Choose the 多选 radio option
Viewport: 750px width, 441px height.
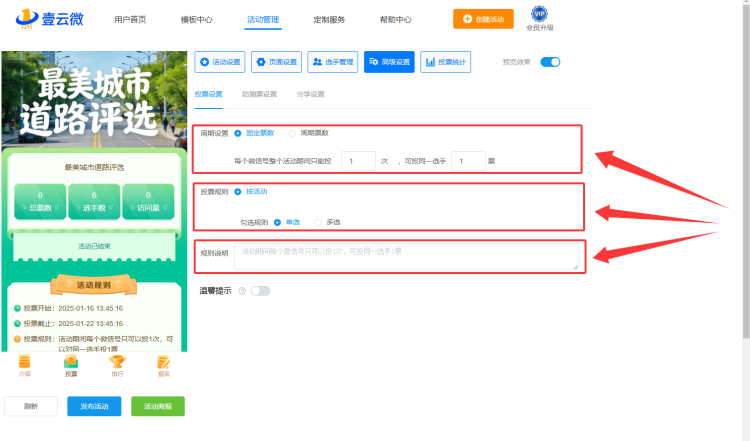[318, 222]
